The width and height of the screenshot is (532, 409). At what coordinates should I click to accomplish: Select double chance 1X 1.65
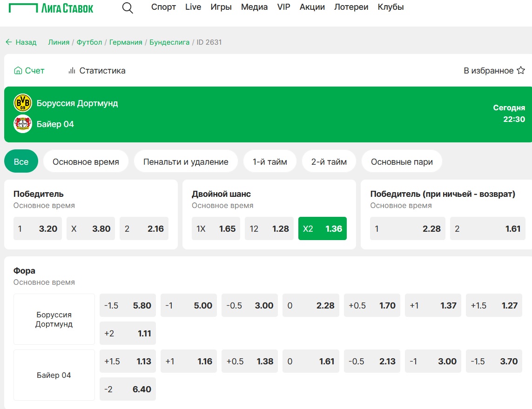[x=216, y=228]
